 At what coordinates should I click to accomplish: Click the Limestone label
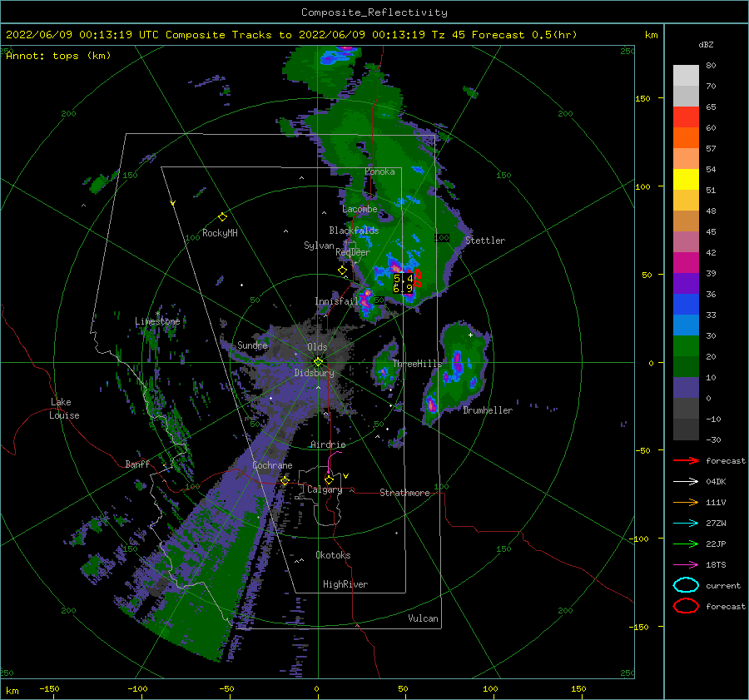[157, 321]
